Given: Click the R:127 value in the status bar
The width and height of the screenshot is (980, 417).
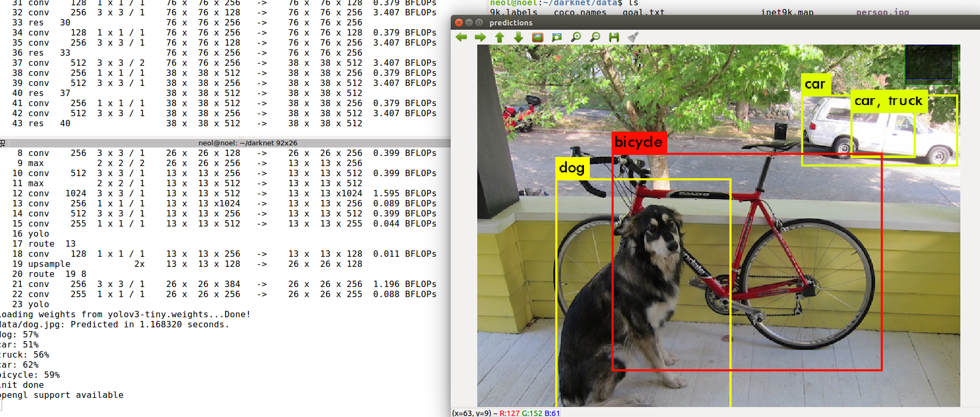Looking at the screenshot, I should coord(510,413).
